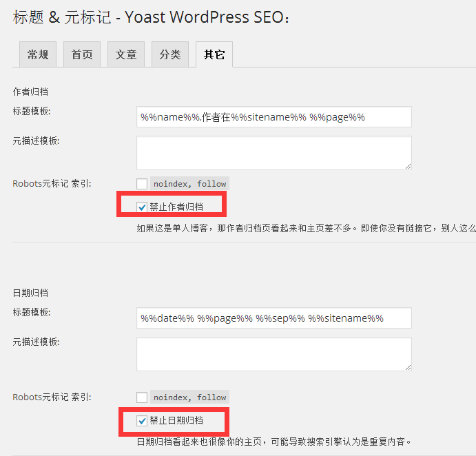Enable noindex, follow checkbox for 作者归档
Screen dimensions: 476x456
142,184
